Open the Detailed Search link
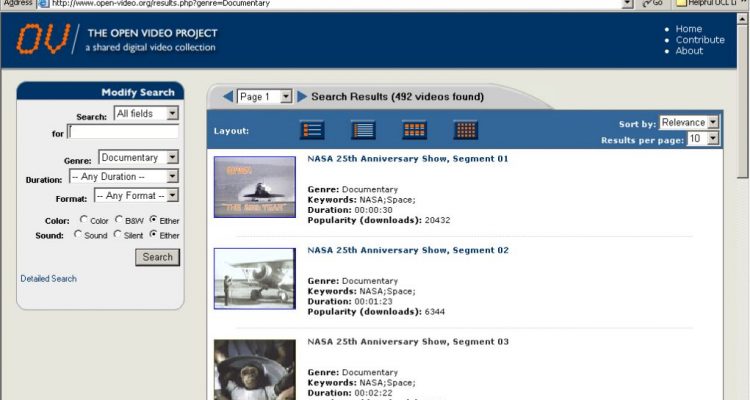 coord(48,278)
